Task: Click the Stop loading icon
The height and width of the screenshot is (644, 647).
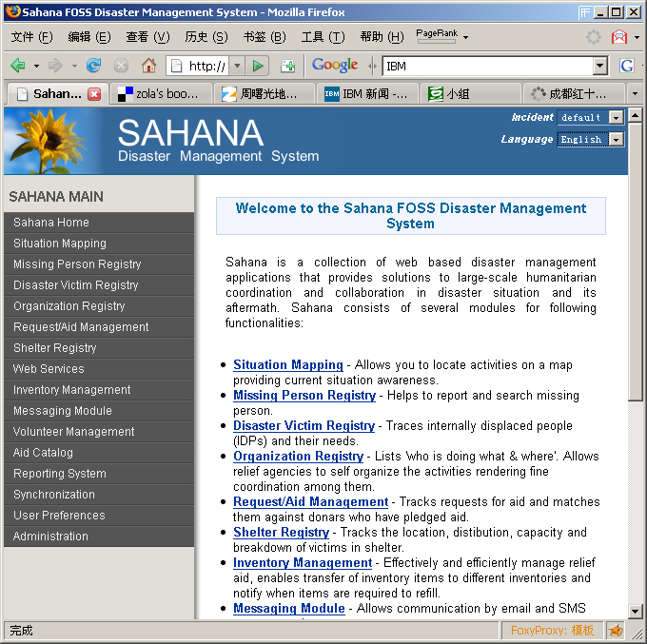Action: (121, 66)
